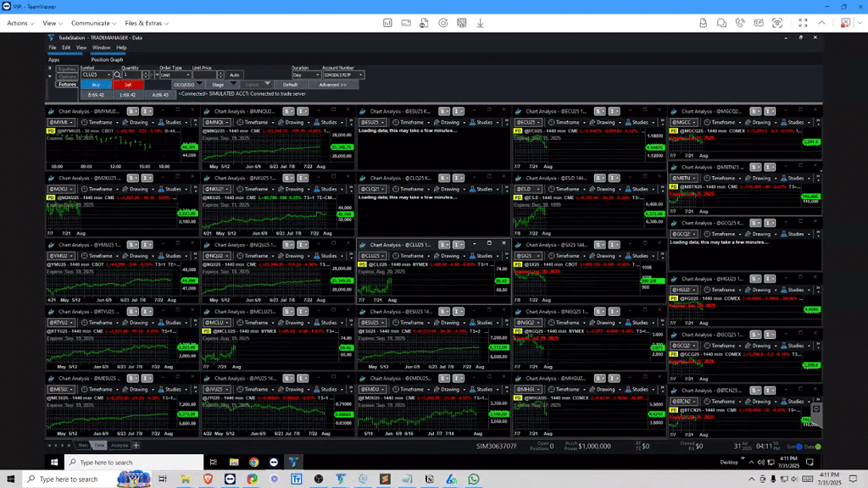Toggle S button on @MNQU chart window
The height and width of the screenshot is (488, 868).
288,111
